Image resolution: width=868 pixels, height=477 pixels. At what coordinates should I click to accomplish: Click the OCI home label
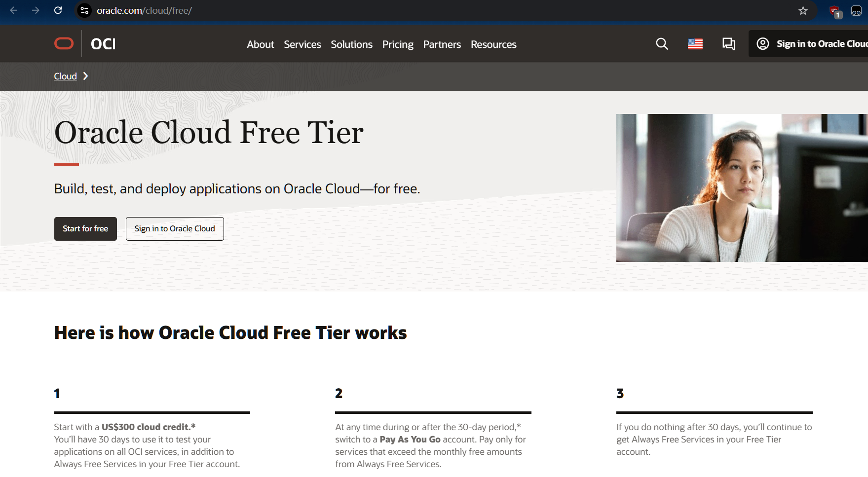(103, 44)
